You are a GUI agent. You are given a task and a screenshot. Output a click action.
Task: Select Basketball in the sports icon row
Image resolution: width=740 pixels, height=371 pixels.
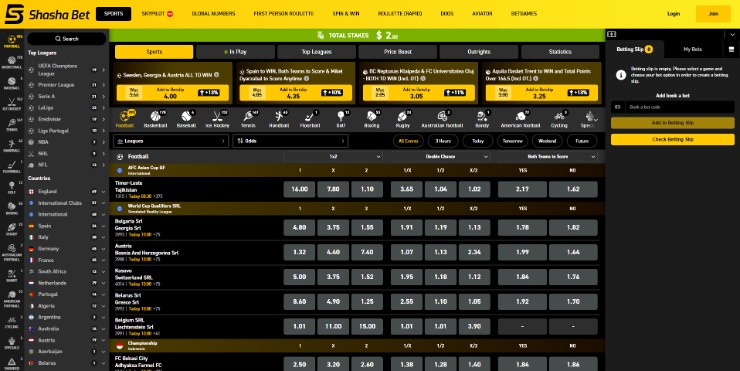click(x=155, y=119)
